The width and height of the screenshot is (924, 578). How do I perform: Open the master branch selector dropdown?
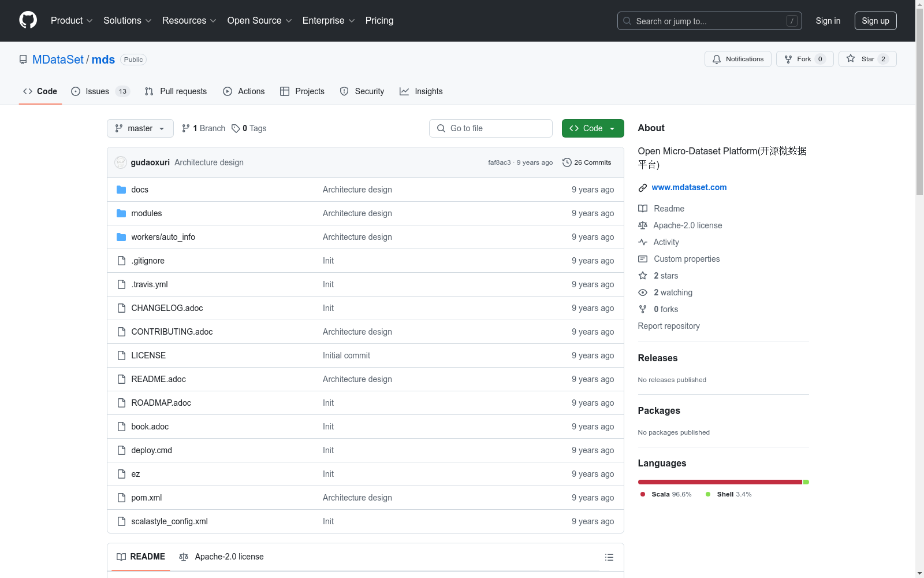pos(140,128)
